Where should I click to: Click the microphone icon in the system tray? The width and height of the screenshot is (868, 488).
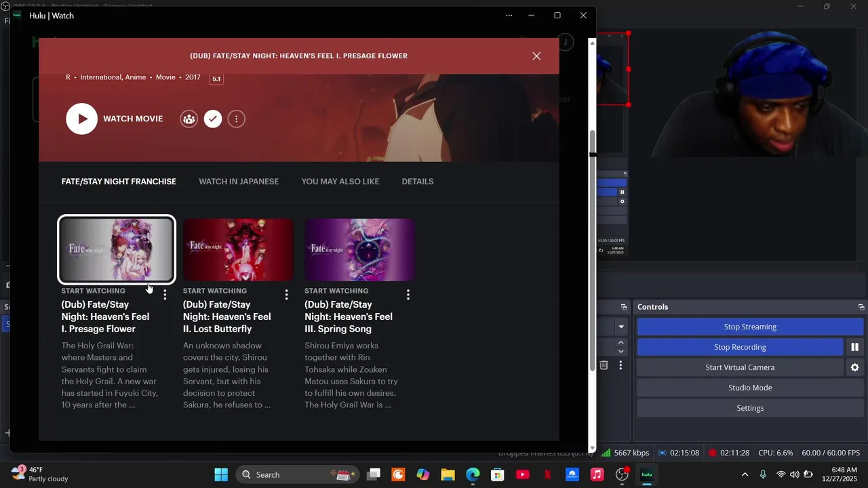click(763, 474)
